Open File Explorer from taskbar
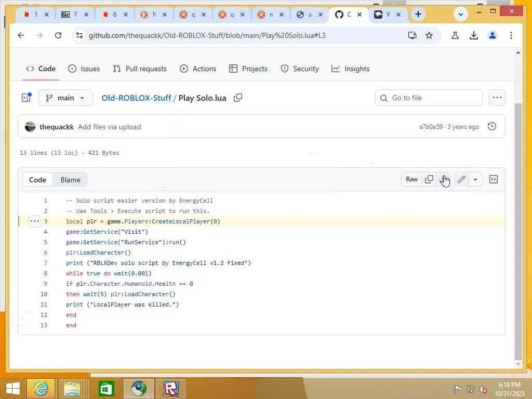This screenshot has width=532, height=399. coord(72,389)
